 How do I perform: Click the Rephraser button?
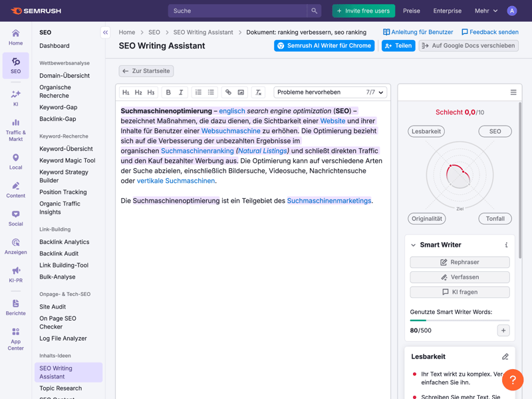(460, 262)
